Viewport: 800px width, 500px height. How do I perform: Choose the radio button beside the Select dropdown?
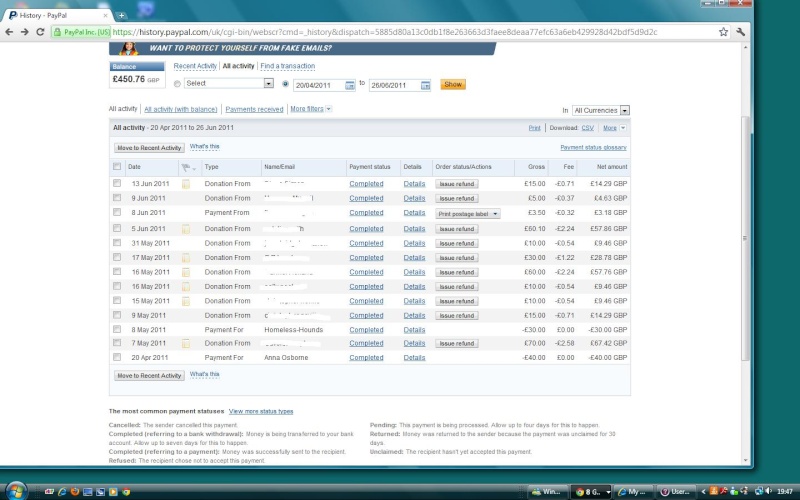(177, 84)
